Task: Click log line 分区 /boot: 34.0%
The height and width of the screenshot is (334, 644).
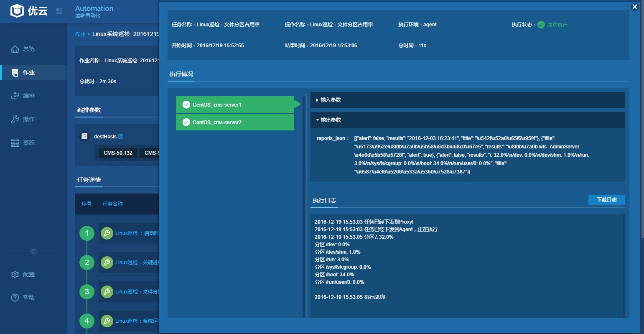Action: pos(334,275)
